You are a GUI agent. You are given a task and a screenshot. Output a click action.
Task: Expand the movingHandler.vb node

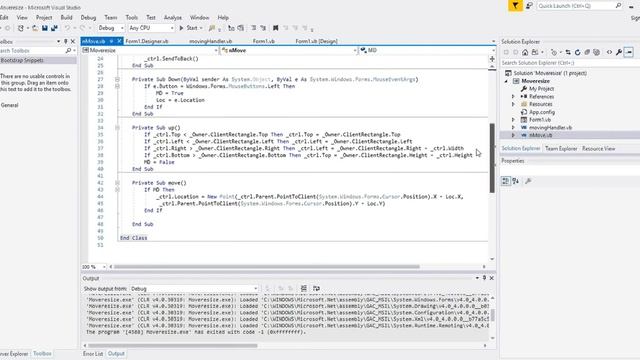[513, 128]
